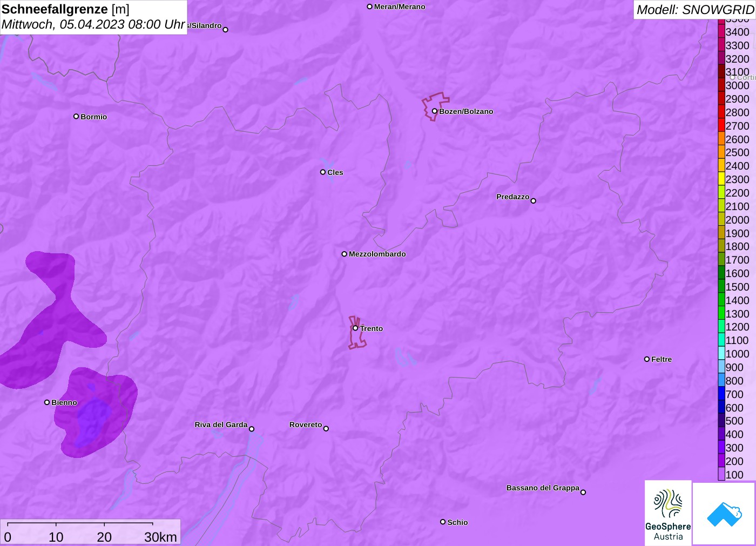This screenshot has width=756, height=546.
Task: Click the Mezzolombardo location dot
Action: click(345, 254)
